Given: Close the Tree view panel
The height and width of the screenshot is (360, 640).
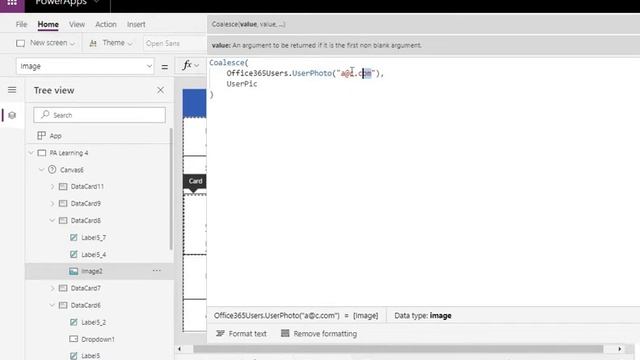Looking at the screenshot, I should point(160,90).
